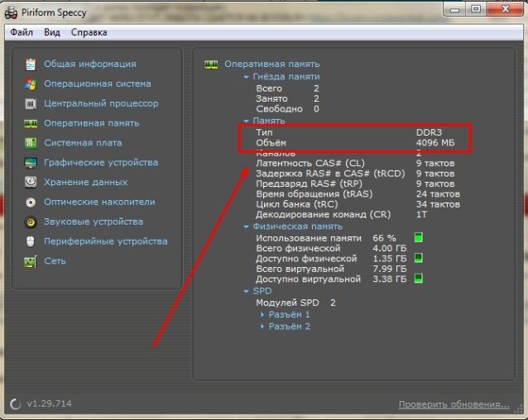
Task: Select Оперативная память in sidebar
Action: pyautogui.click(x=91, y=123)
